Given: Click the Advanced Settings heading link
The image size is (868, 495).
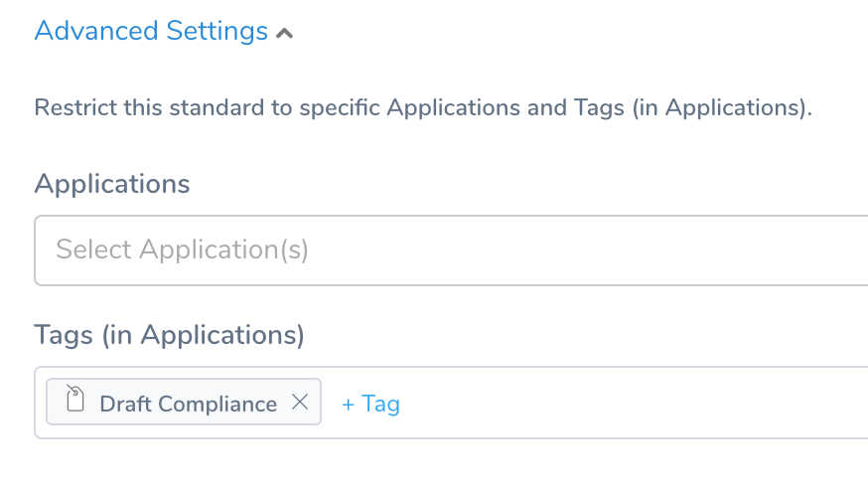Looking at the screenshot, I should tap(151, 31).
